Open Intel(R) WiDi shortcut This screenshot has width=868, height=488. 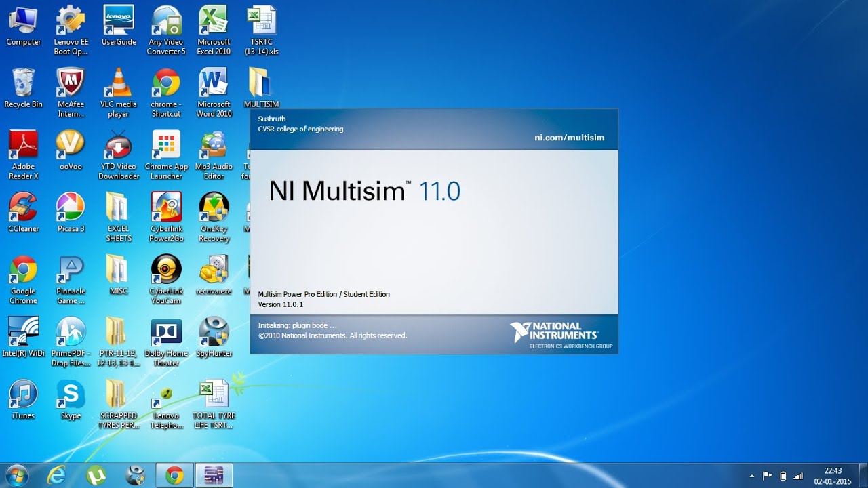tap(24, 338)
